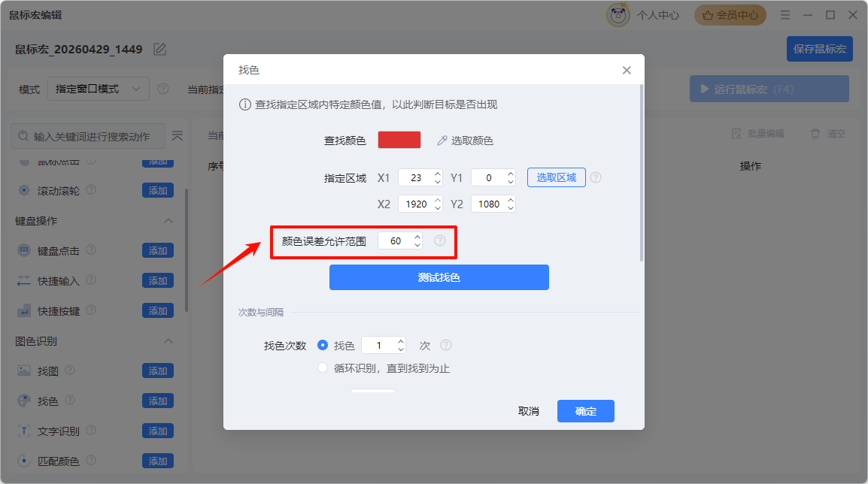Select the 快捷输入 quick input icon

(x=24, y=280)
